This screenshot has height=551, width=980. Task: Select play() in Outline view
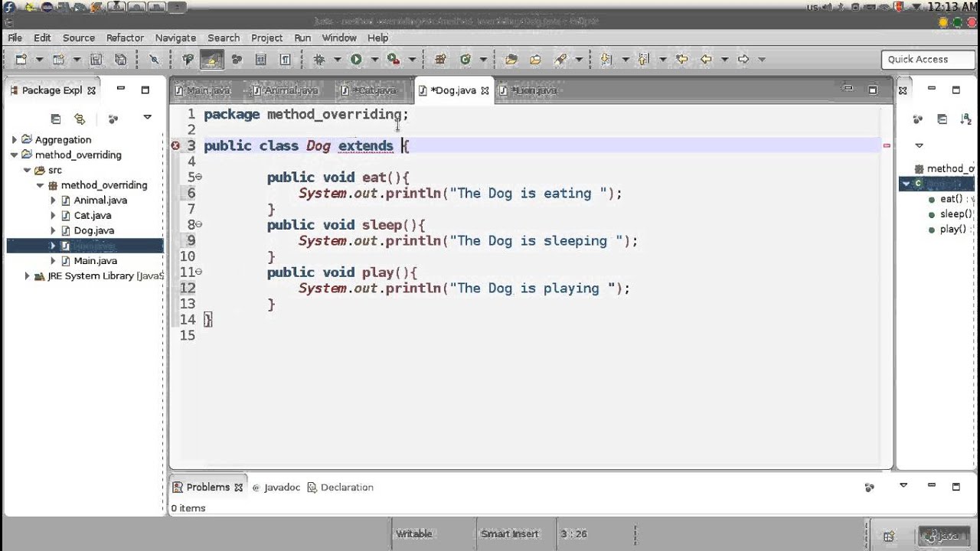point(952,229)
